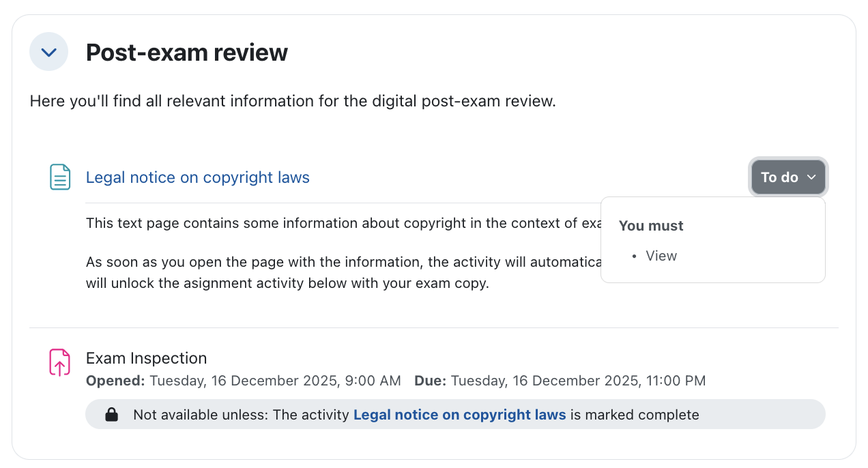This screenshot has width=868, height=468.
Task: Click the You must heading in popup
Action: (x=651, y=226)
